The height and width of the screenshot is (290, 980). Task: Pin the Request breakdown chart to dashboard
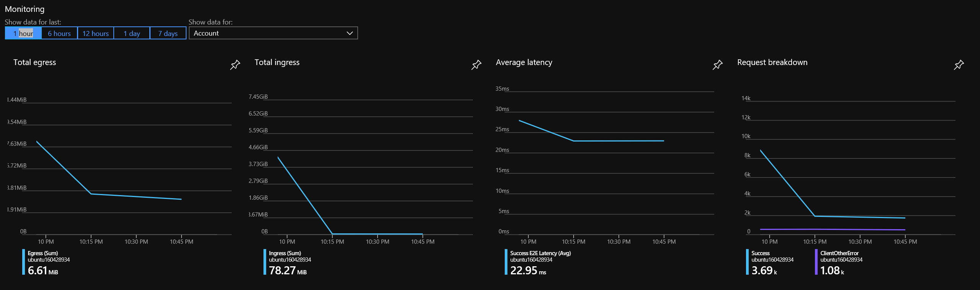[959, 65]
